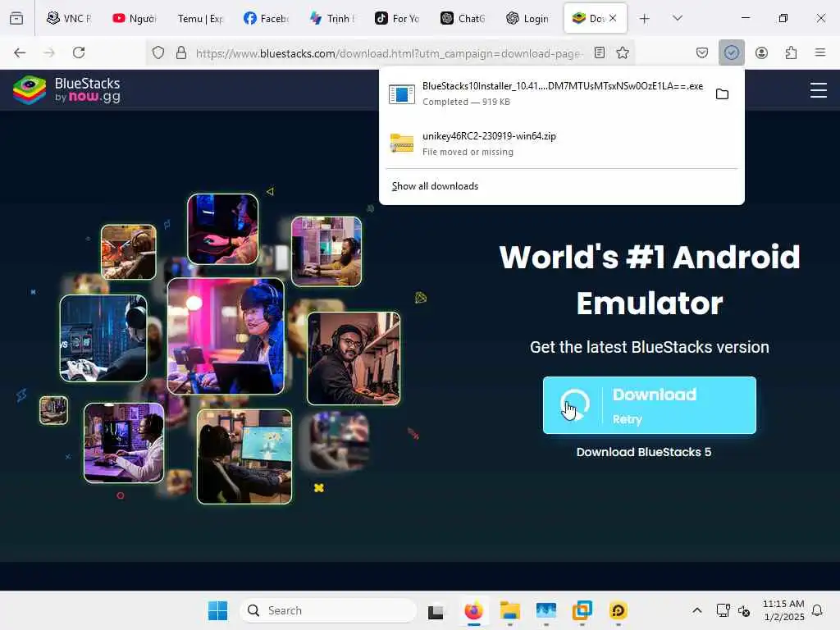
Task: Toggle reader view icon
Action: (x=600, y=52)
